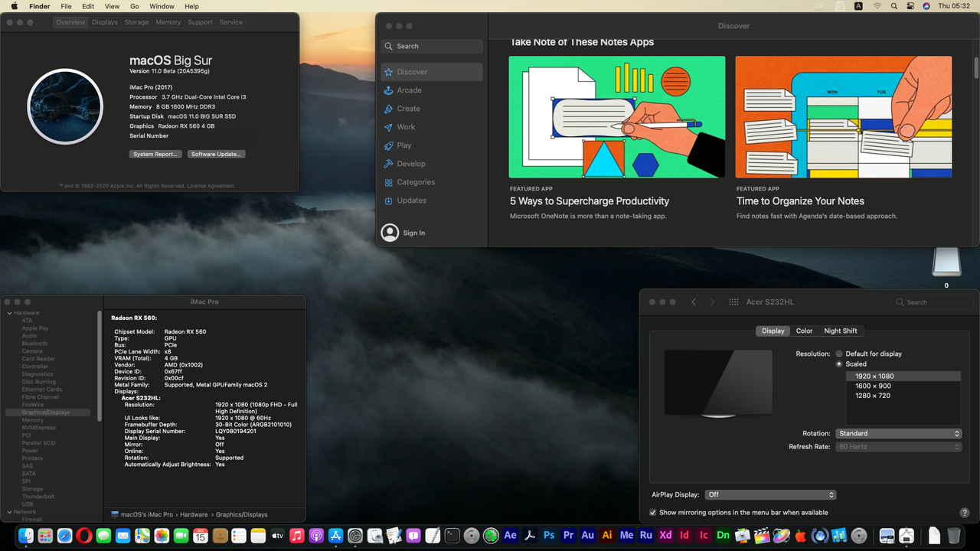Image resolution: width=980 pixels, height=551 pixels.
Task: Switch to Night Shift tab
Action: tap(841, 331)
